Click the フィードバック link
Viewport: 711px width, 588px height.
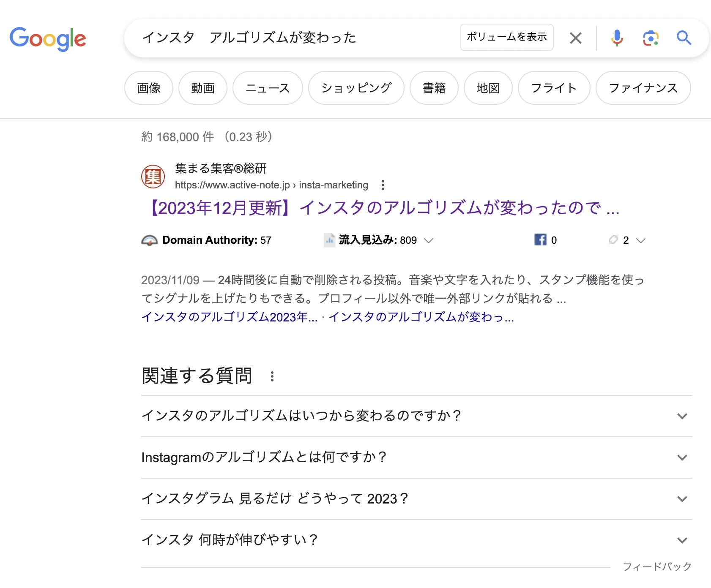[657, 567]
